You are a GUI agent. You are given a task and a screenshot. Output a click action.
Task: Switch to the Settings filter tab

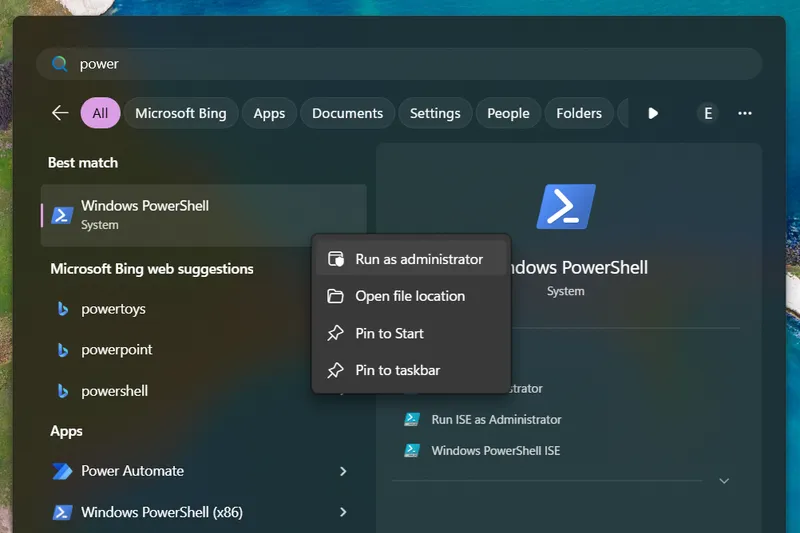tap(435, 113)
